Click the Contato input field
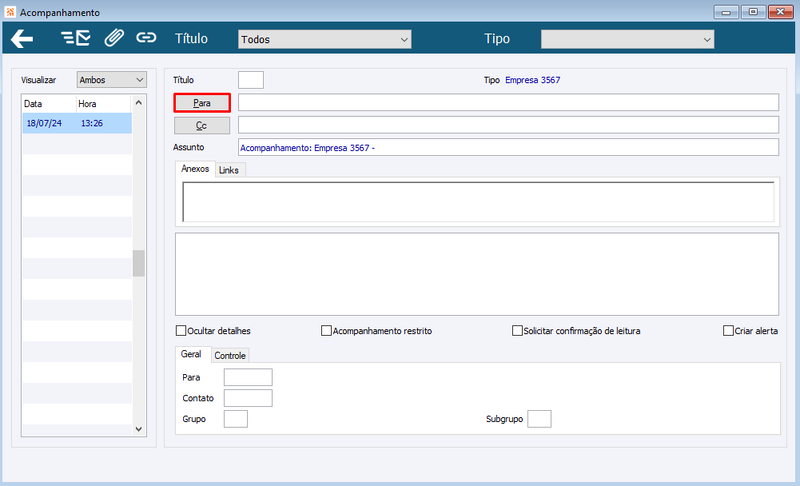 [x=248, y=398]
